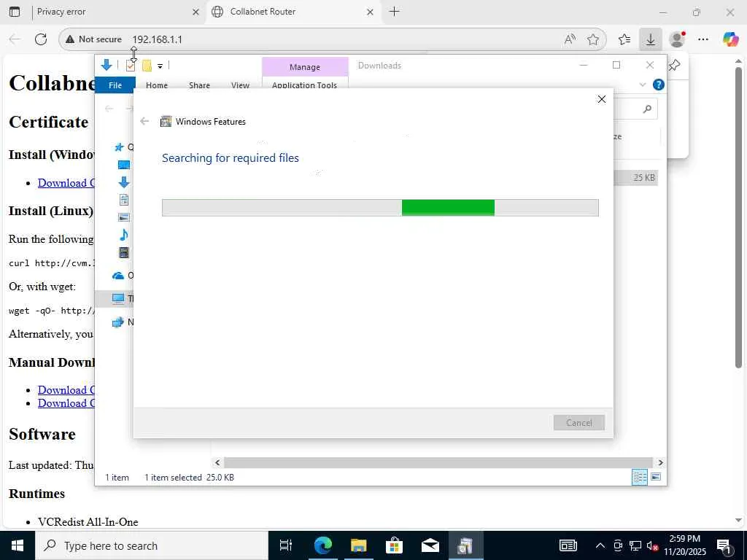747x560 pixels.
Task: Show hidden tray icons chevron
Action: [x=600, y=545]
